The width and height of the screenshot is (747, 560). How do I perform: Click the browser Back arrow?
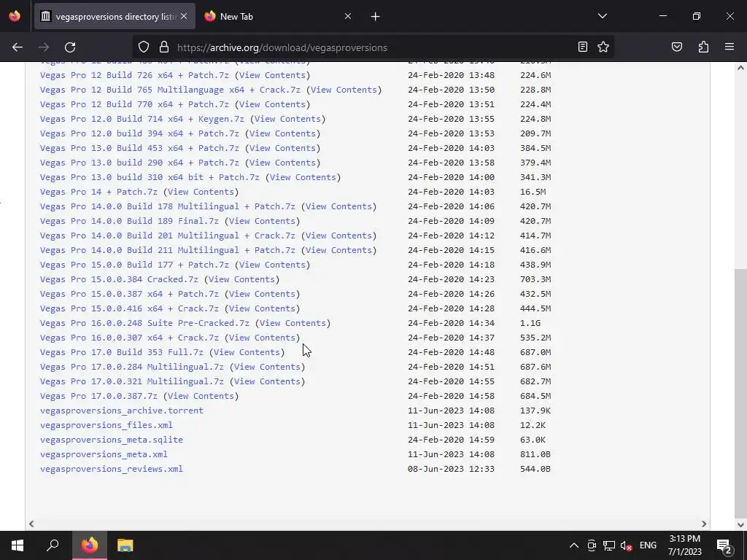[18, 47]
